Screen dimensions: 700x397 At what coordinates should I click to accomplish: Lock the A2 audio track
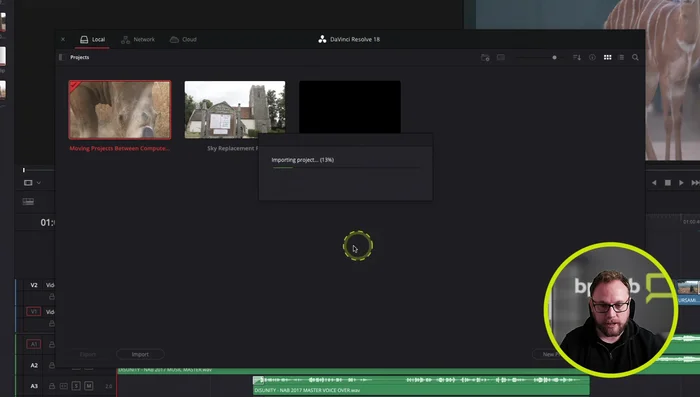[x=52, y=365]
